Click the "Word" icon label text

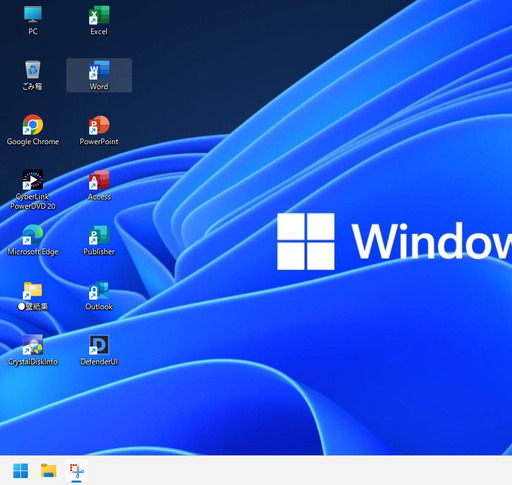pyautogui.click(x=99, y=86)
